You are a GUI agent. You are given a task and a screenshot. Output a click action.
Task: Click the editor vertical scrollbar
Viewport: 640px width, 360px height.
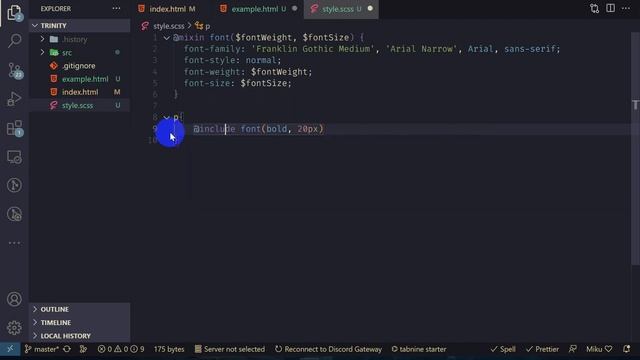tap(635, 148)
